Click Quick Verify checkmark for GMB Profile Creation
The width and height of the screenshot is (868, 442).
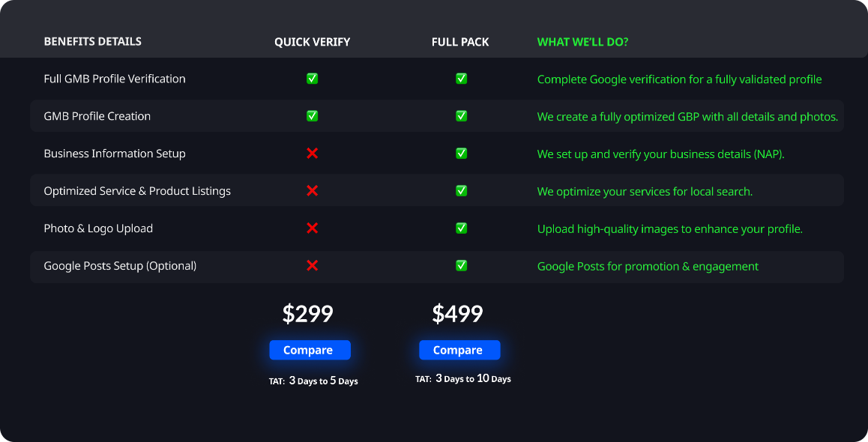click(313, 116)
